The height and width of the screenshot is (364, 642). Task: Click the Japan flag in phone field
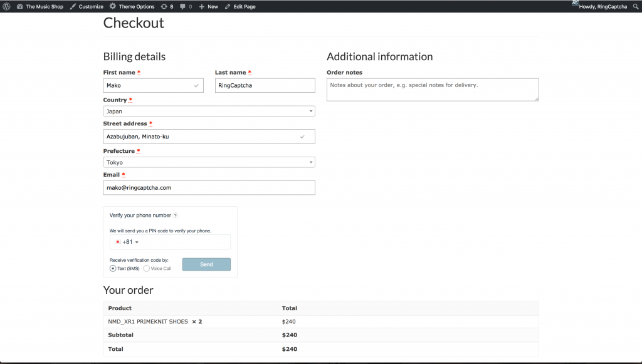point(118,242)
